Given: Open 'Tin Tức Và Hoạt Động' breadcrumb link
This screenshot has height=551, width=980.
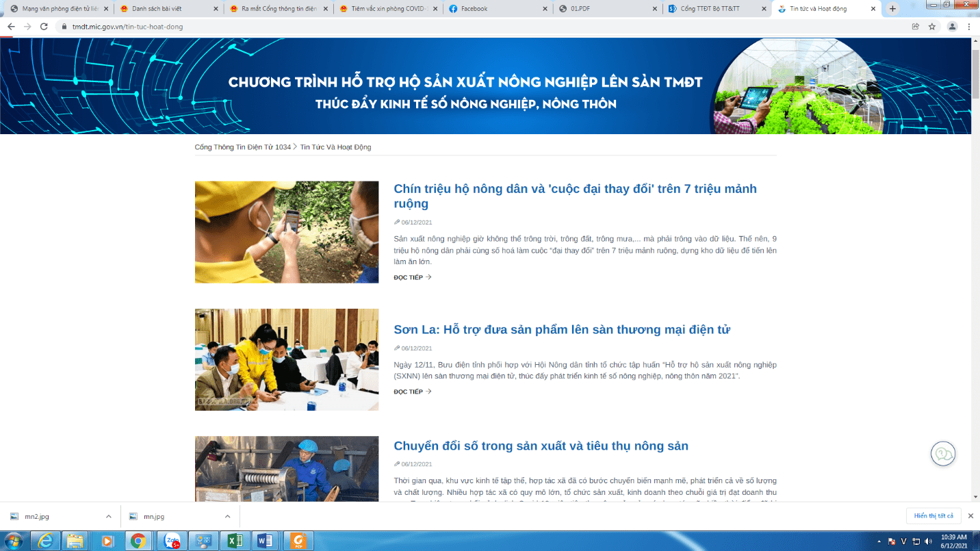Looking at the screenshot, I should pyautogui.click(x=335, y=147).
